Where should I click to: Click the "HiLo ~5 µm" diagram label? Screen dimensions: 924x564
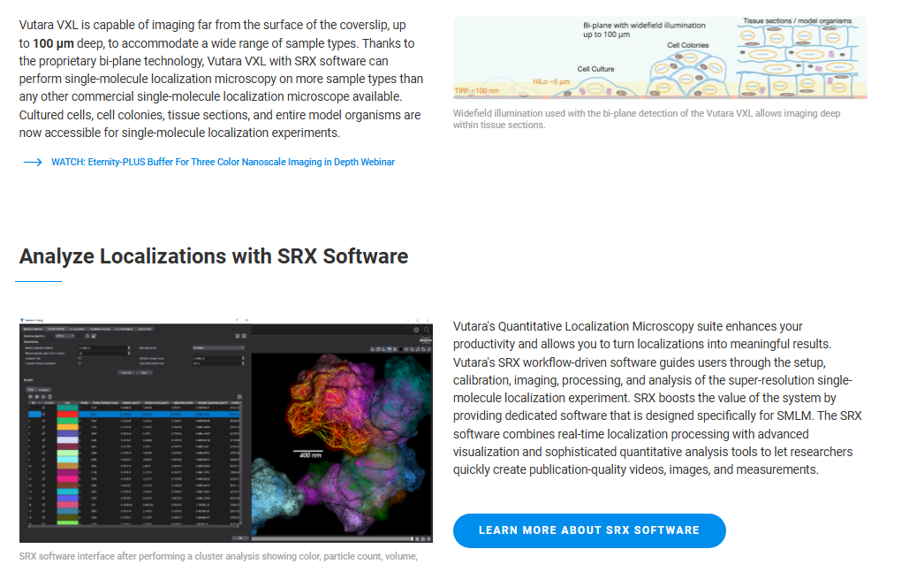click(551, 81)
